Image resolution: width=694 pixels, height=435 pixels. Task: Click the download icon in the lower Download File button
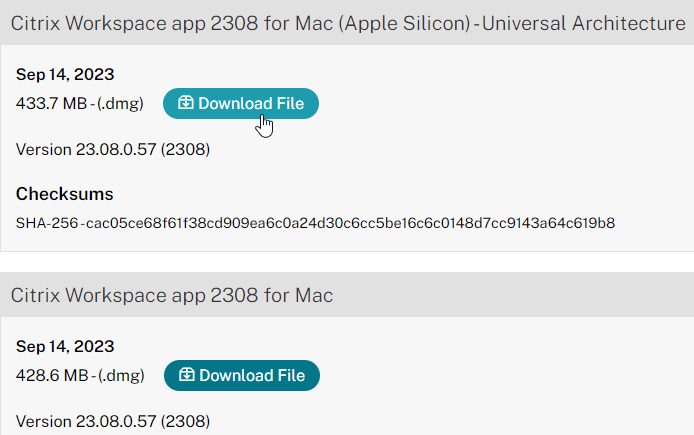coord(186,375)
